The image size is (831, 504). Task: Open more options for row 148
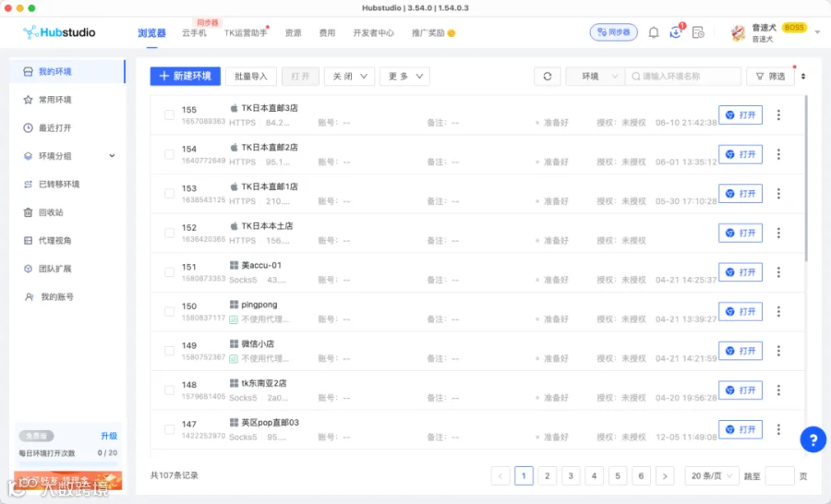click(x=778, y=390)
